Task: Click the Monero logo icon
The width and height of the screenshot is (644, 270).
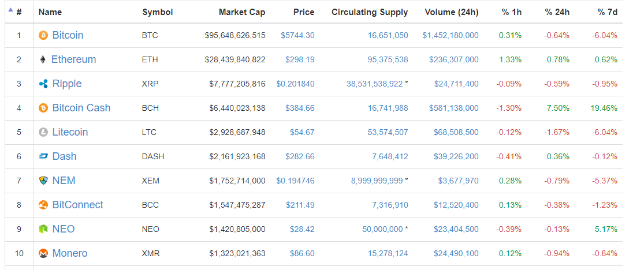Action: (43, 254)
